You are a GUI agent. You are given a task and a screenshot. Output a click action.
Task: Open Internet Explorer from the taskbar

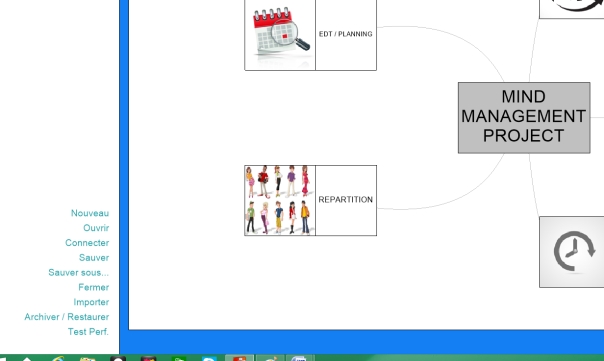(x=58, y=359)
